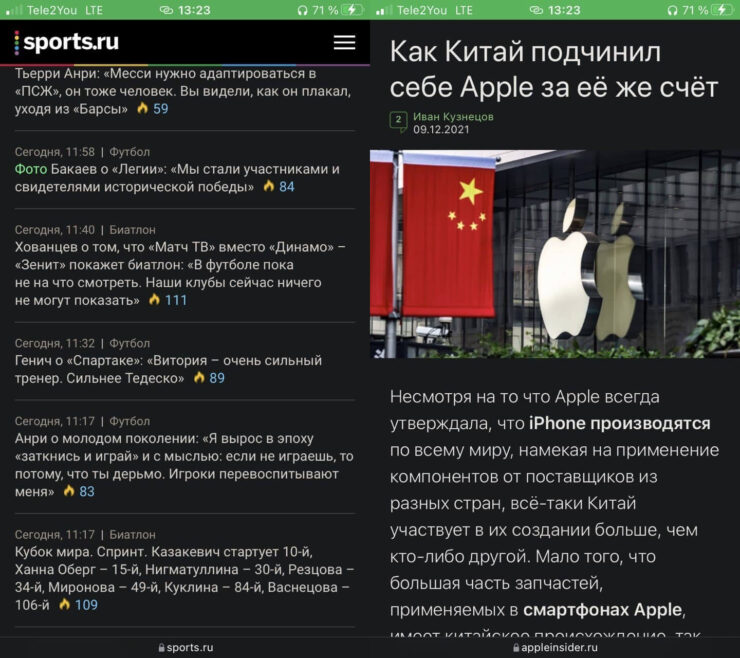Tap comment count 109

coord(86,605)
